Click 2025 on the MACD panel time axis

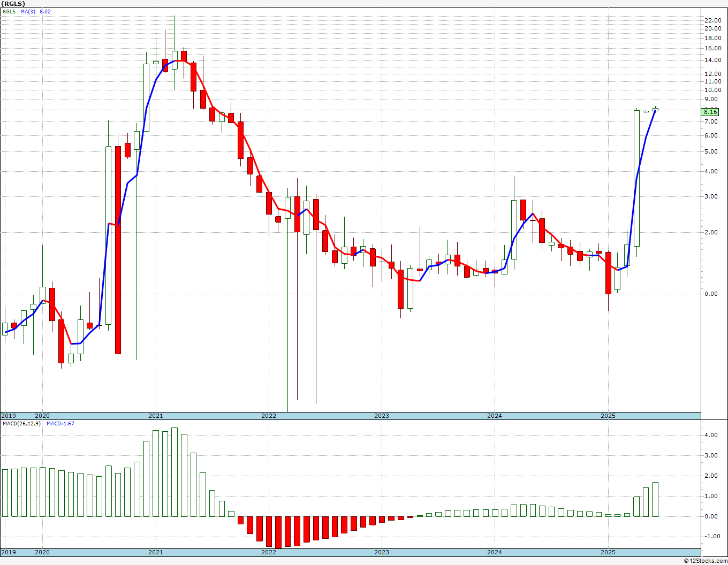tap(608, 552)
